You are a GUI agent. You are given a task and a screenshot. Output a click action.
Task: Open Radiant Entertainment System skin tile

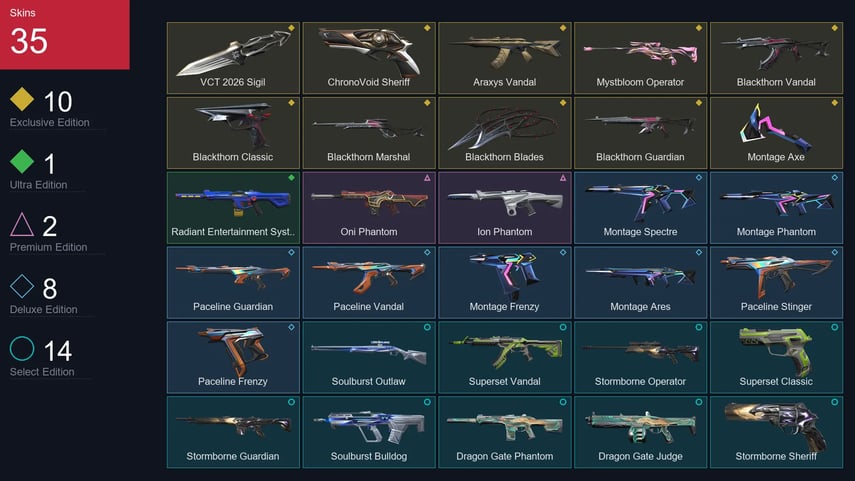(233, 207)
